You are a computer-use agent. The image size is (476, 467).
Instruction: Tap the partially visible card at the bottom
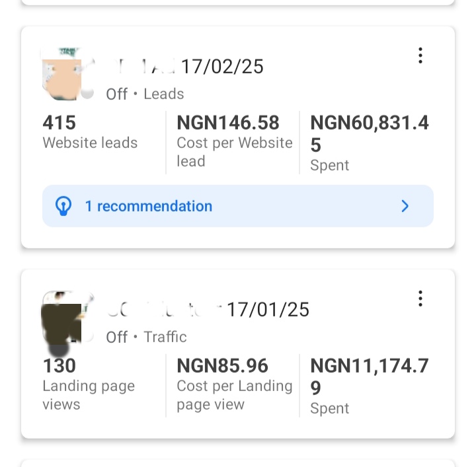click(238, 462)
